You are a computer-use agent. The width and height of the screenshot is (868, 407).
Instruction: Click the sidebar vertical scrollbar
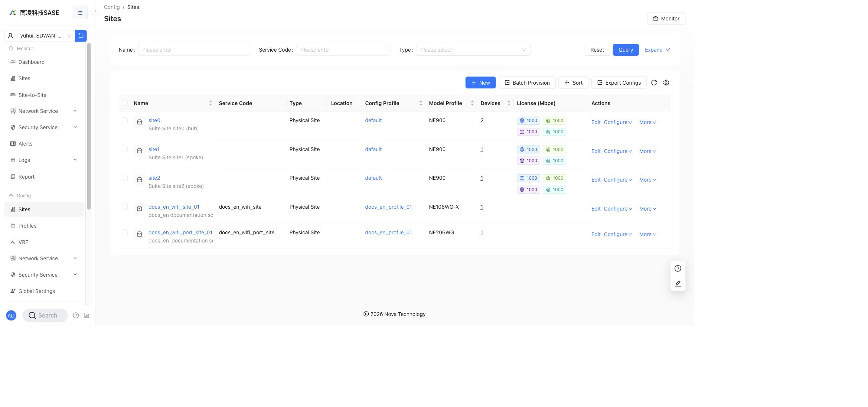[89, 126]
